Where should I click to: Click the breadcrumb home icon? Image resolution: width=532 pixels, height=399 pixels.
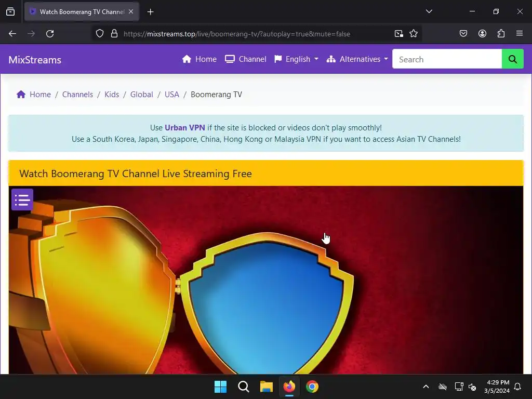[21, 95]
